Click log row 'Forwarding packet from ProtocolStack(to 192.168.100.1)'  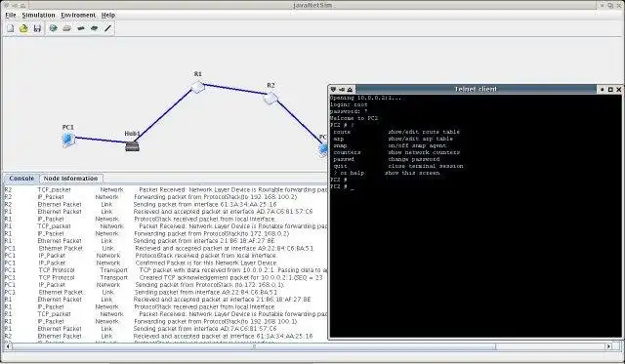(x=216, y=321)
